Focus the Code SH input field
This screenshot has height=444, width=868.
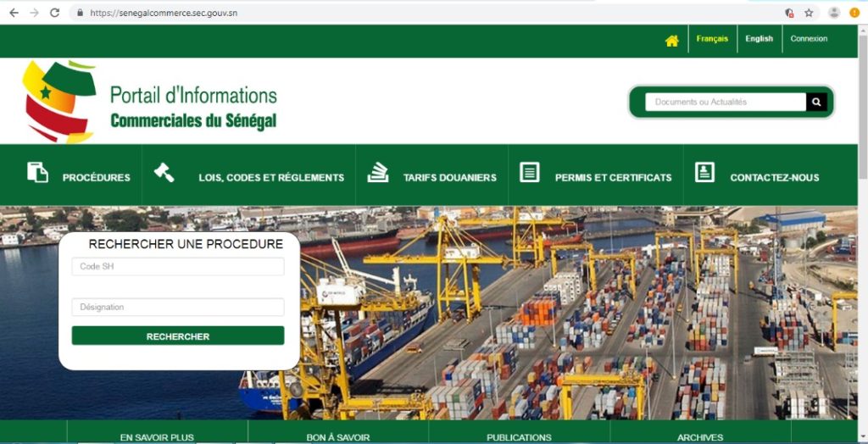(x=178, y=266)
